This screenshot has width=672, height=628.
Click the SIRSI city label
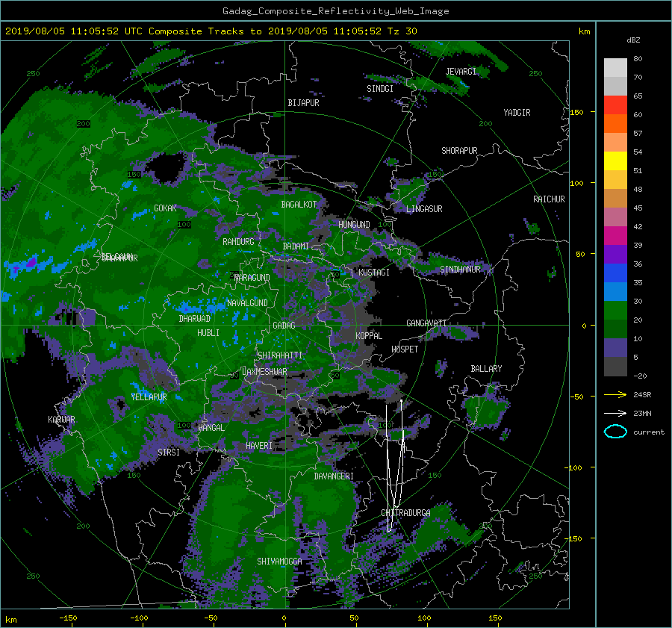click(169, 453)
